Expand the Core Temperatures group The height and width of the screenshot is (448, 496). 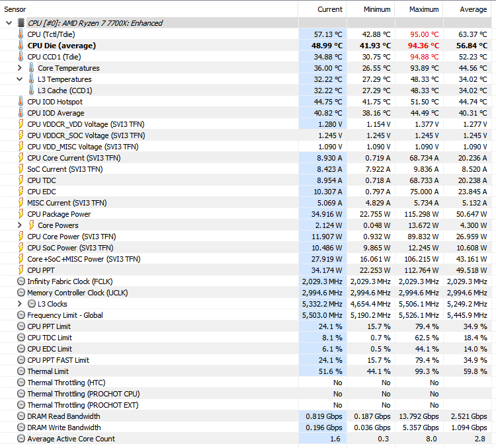pos(20,68)
